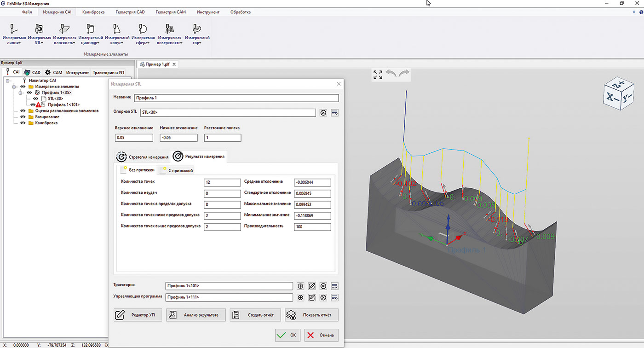The height and width of the screenshot is (348, 644).
Task: Open the Траектории и УП panel tab
Action: point(109,72)
